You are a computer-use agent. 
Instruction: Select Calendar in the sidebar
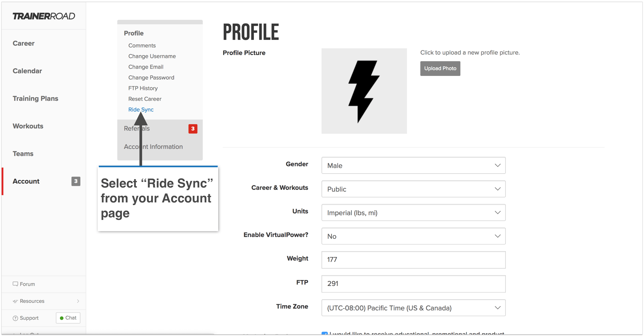pos(27,71)
